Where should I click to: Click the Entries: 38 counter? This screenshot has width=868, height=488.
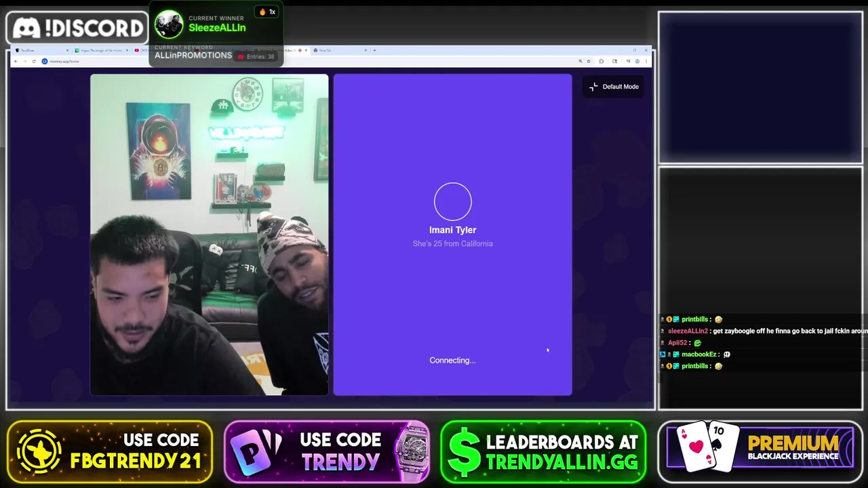tap(256, 56)
